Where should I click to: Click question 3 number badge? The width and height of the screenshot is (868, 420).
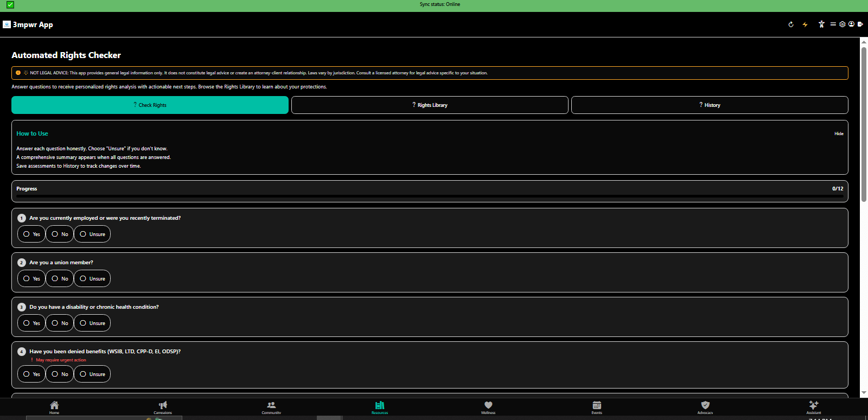[22, 307]
